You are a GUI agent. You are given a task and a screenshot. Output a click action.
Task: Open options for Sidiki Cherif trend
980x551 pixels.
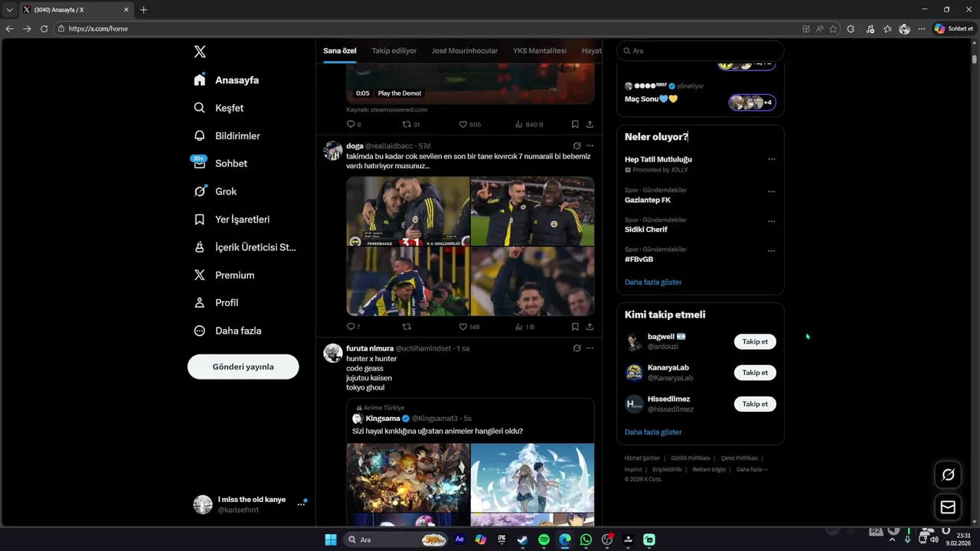(771, 221)
